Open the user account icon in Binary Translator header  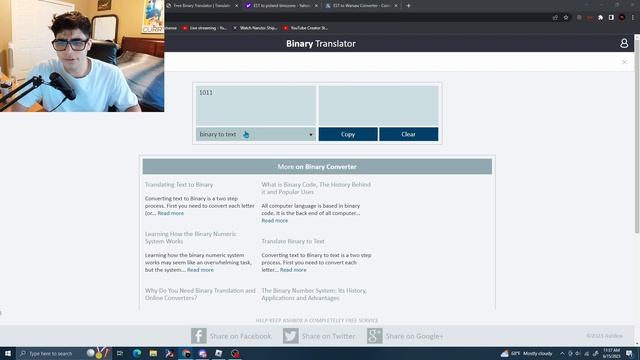coord(624,43)
